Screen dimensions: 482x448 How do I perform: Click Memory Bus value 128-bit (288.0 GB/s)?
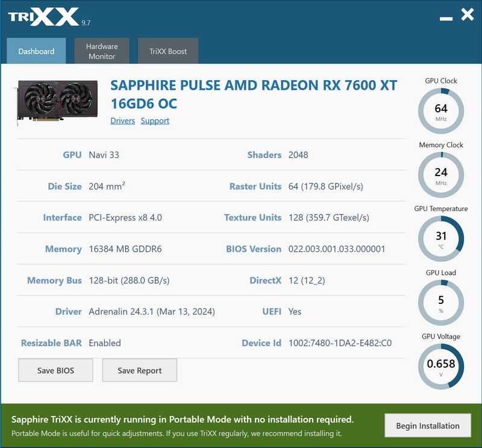coord(129,280)
